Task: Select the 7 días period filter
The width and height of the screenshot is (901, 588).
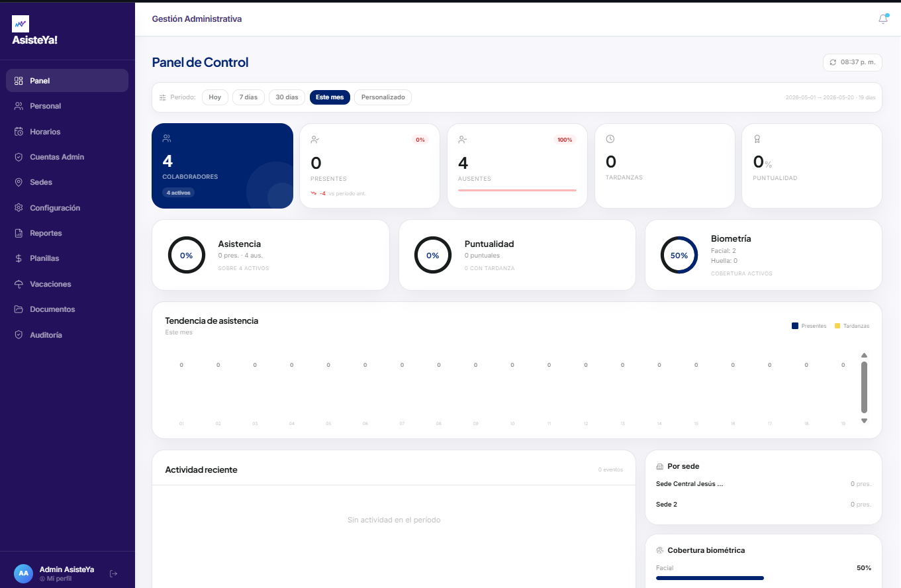Action: (x=248, y=97)
